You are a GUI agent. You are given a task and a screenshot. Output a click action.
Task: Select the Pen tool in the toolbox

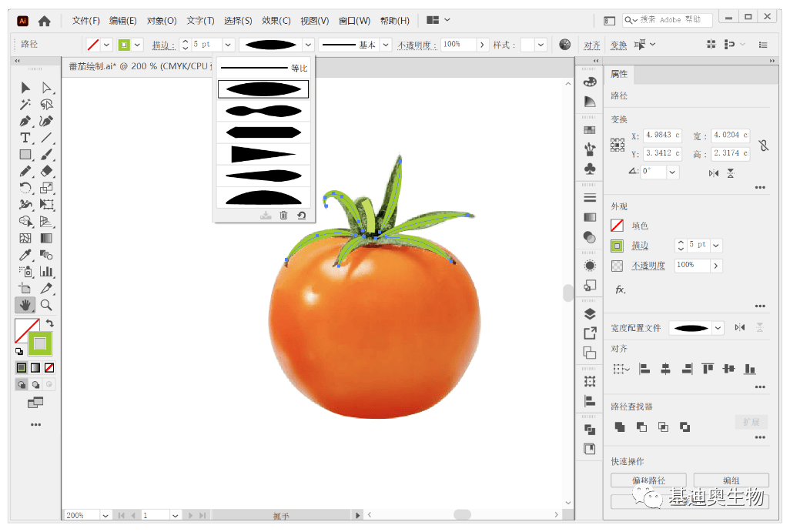(25, 122)
